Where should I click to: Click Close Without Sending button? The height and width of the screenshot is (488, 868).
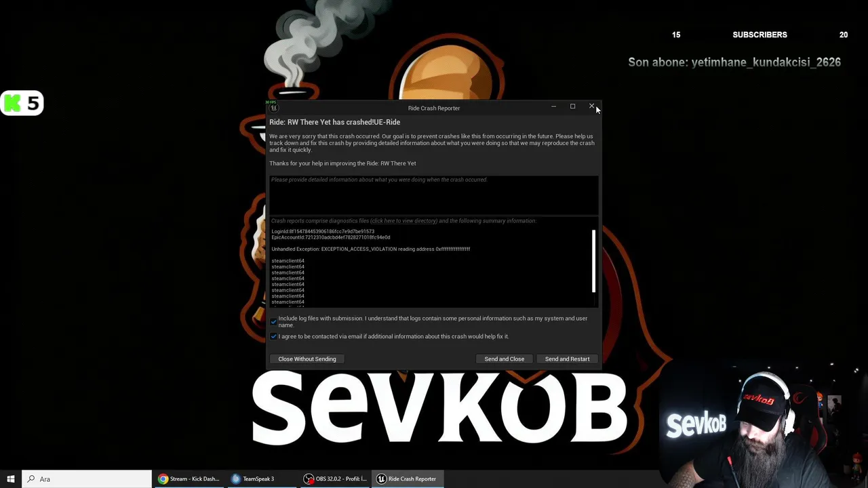pyautogui.click(x=307, y=359)
